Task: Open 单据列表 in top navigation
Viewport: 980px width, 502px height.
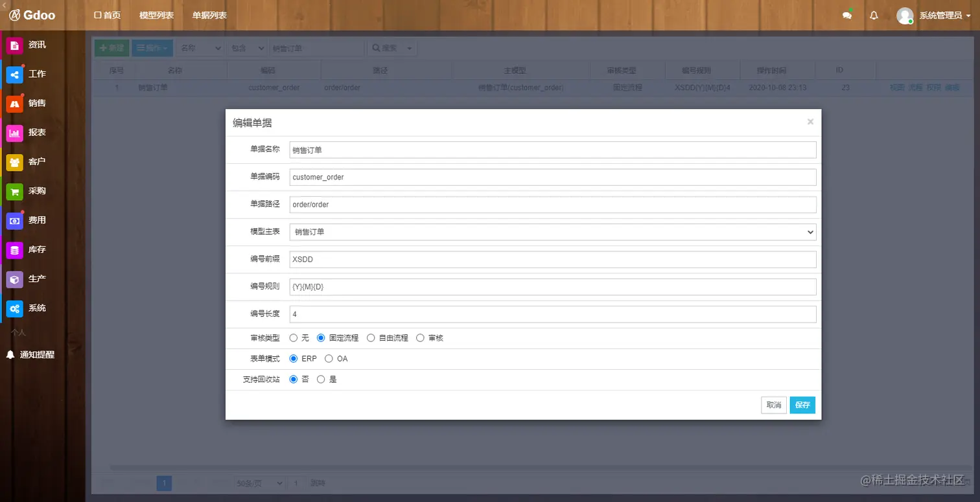Action: click(209, 15)
